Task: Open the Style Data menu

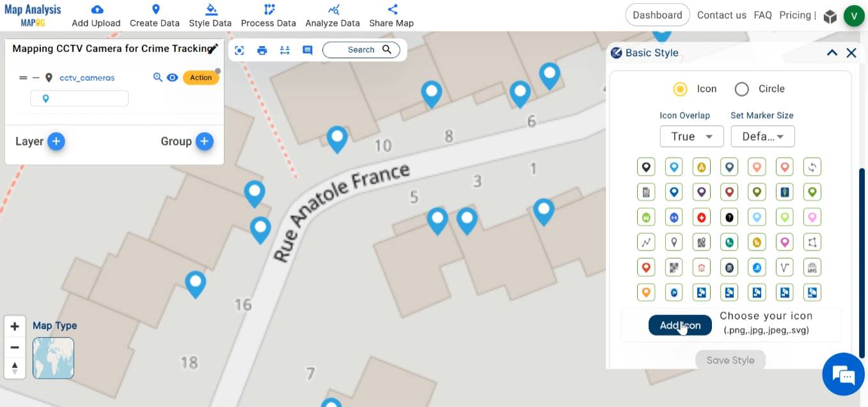Action: (x=210, y=16)
